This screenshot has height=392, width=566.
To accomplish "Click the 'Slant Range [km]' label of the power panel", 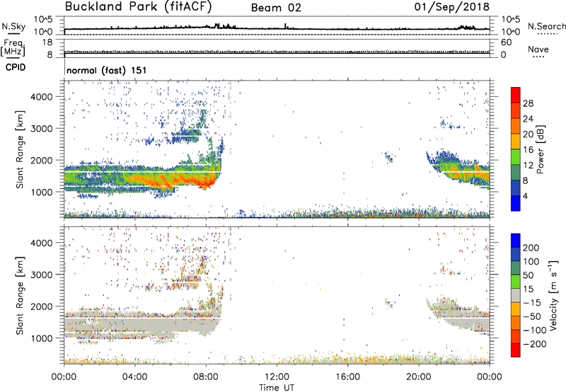I will pyautogui.click(x=20, y=149).
